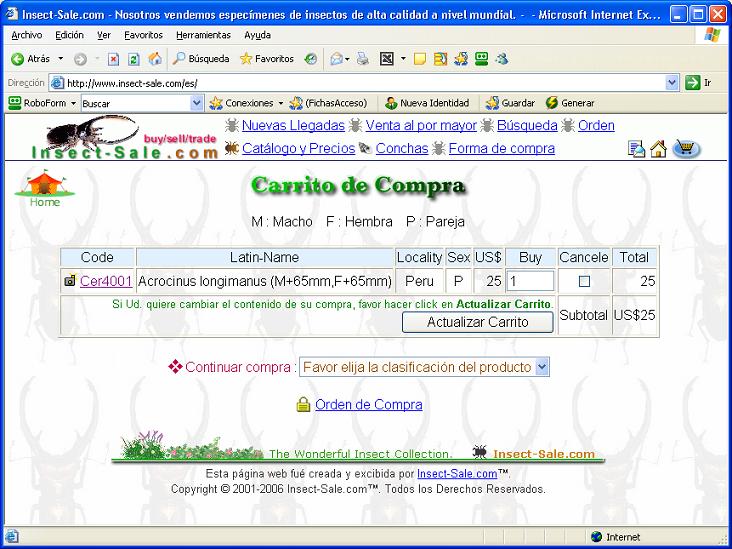Click the Home tent icon
Screen dimensions: 732x549
[44, 185]
